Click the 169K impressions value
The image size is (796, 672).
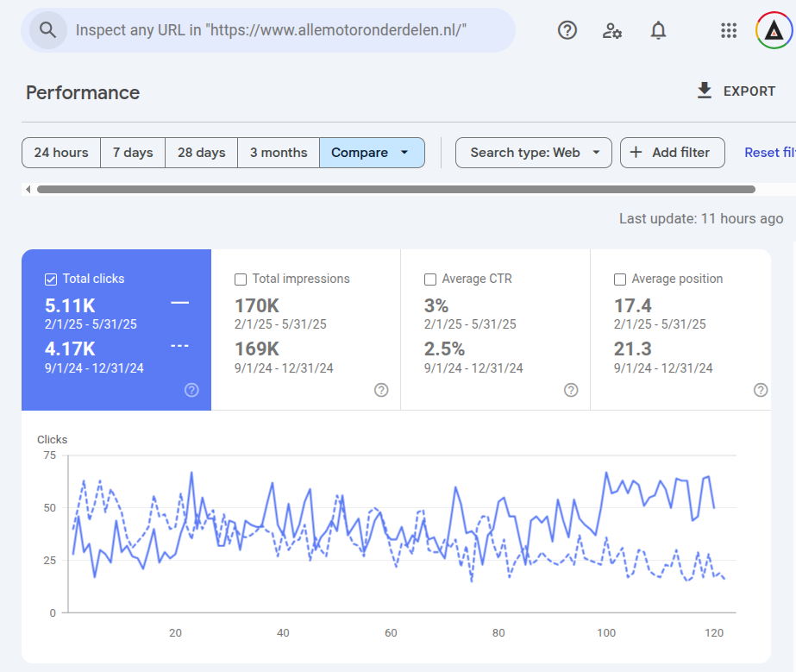tap(257, 349)
